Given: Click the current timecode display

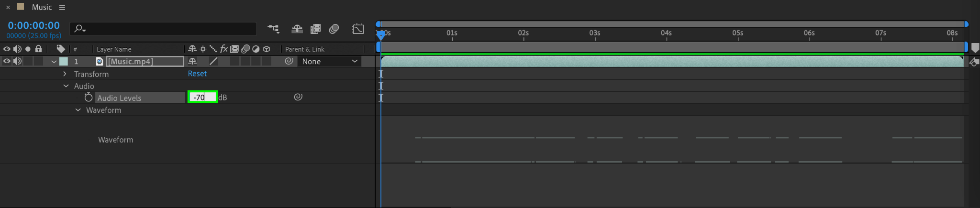Looking at the screenshot, I should click(33, 25).
